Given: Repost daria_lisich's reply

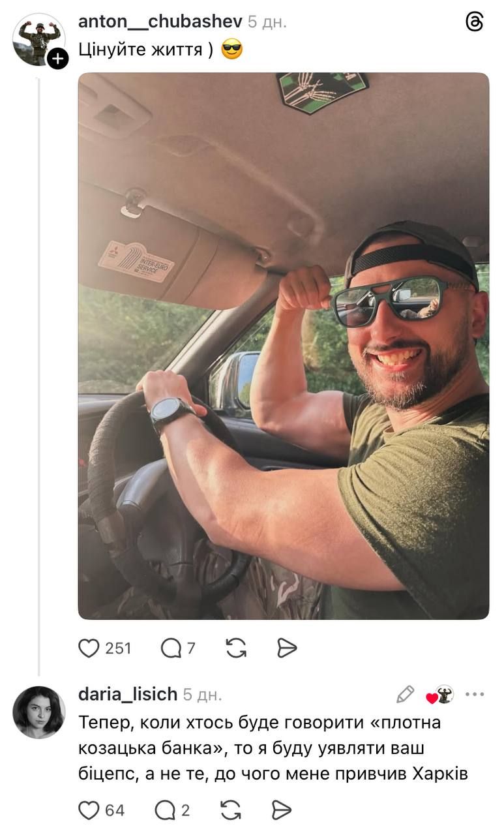Looking at the screenshot, I should click(231, 810).
